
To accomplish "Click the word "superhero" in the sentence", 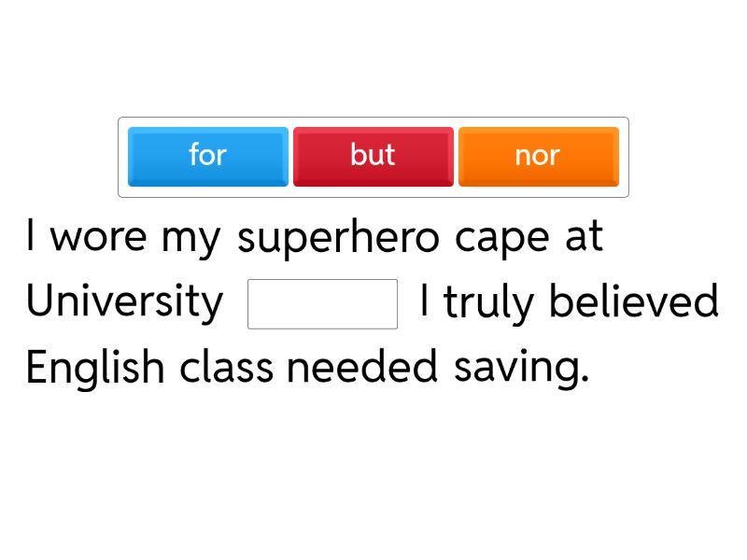I will [x=338, y=238].
